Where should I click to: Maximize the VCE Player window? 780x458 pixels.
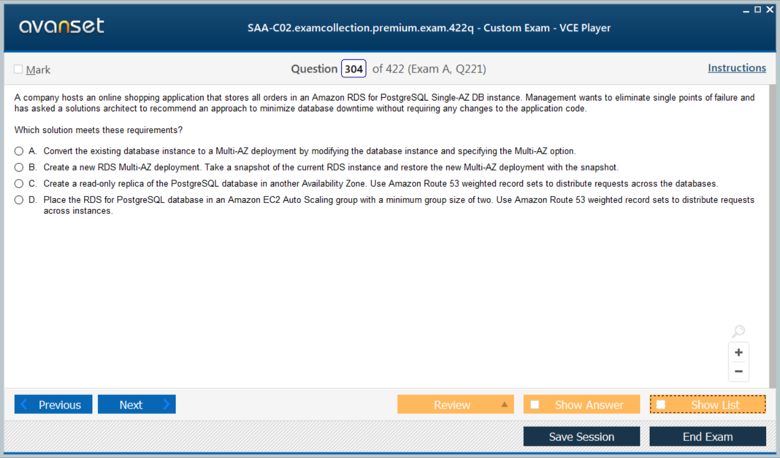pyautogui.click(x=758, y=9)
